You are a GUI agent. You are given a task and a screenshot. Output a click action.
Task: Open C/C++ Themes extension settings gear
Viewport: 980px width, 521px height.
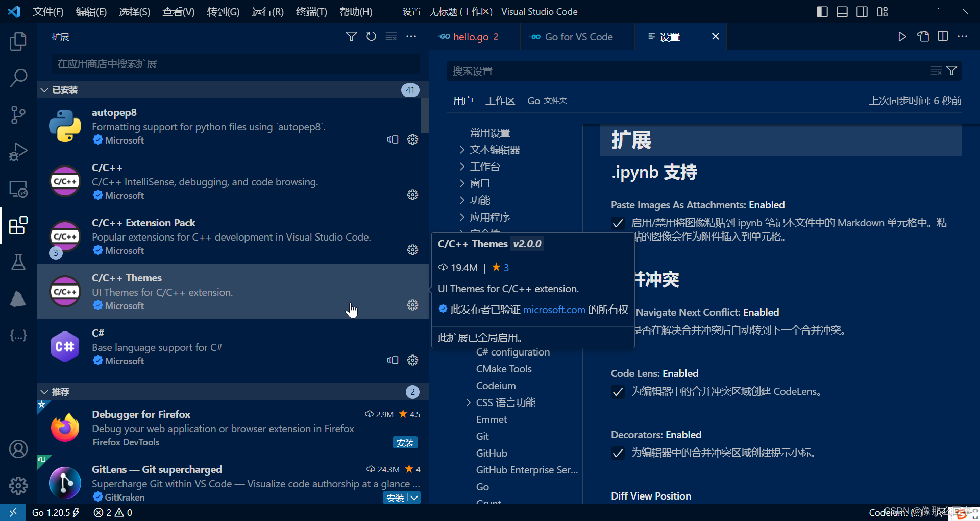pyautogui.click(x=412, y=305)
